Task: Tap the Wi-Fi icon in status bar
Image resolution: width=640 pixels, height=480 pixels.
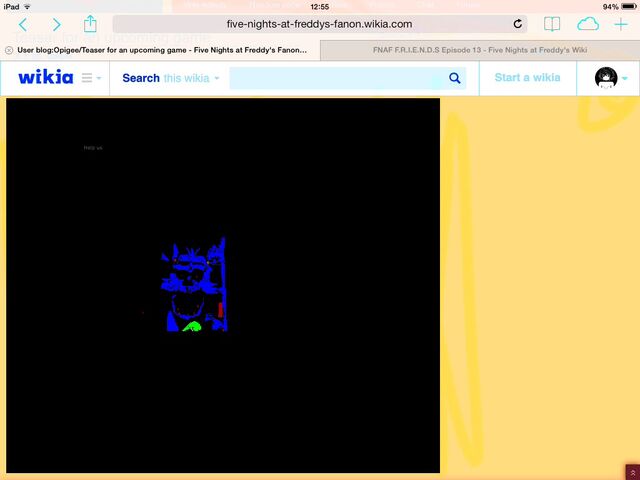Action: pos(27,7)
